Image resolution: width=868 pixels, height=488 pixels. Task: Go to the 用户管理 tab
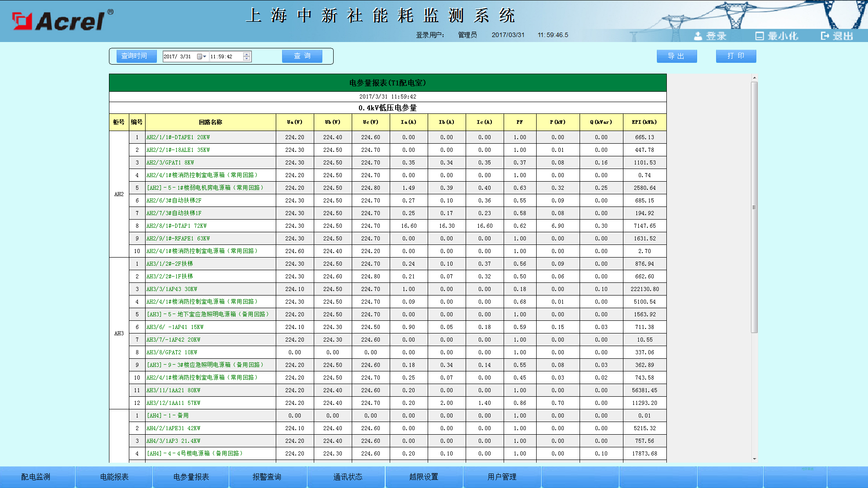(x=502, y=477)
